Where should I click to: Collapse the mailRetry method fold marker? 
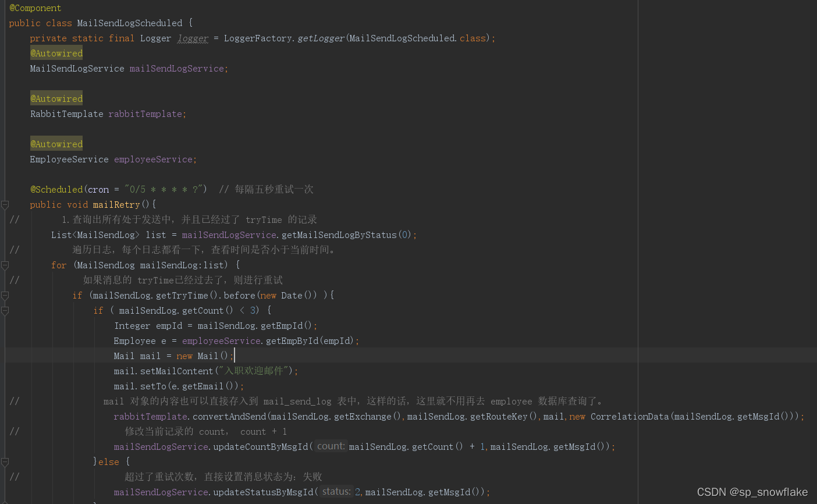point(5,205)
